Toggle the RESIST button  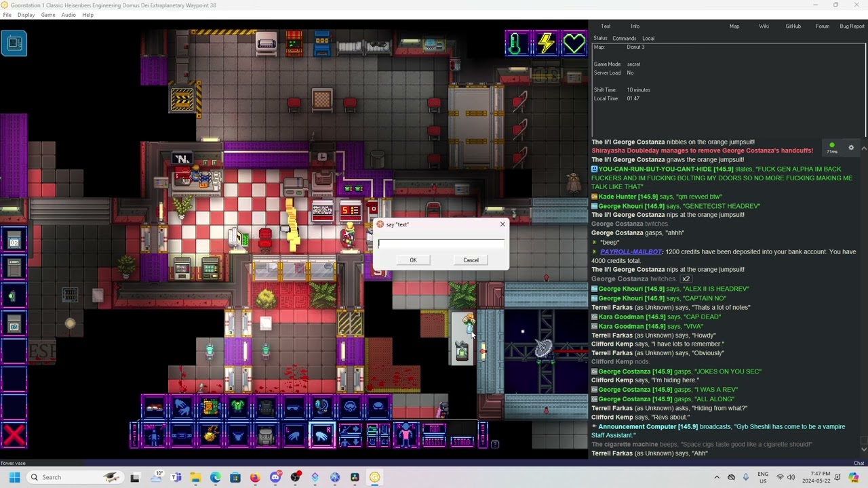pyautogui.click(x=434, y=442)
